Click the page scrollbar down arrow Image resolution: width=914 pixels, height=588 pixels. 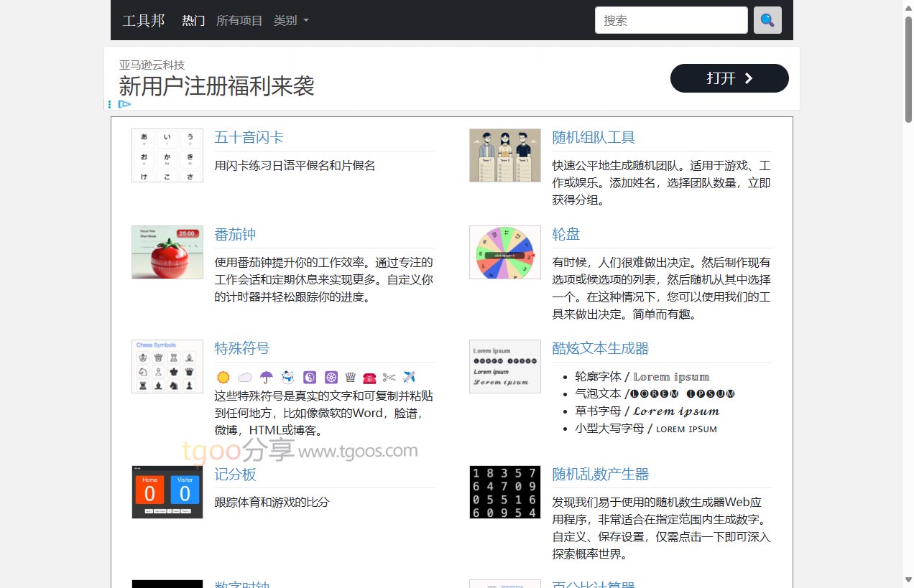point(908,579)
